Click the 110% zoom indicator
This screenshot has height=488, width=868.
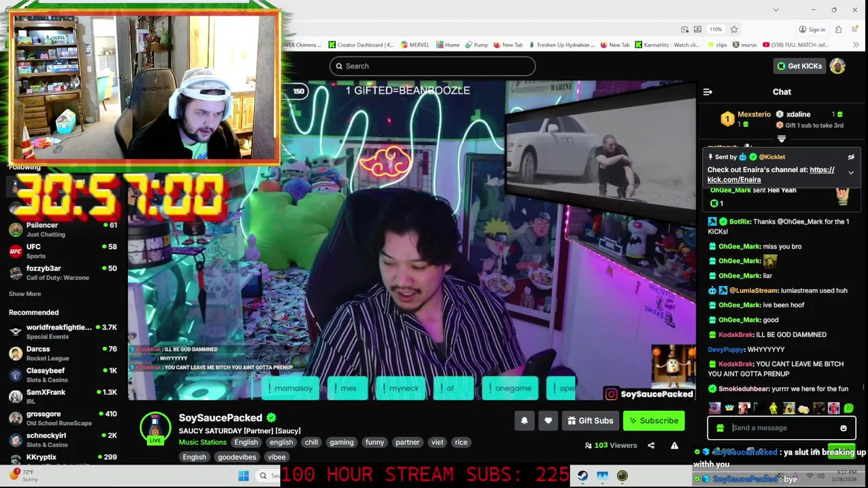click(715, 29)
